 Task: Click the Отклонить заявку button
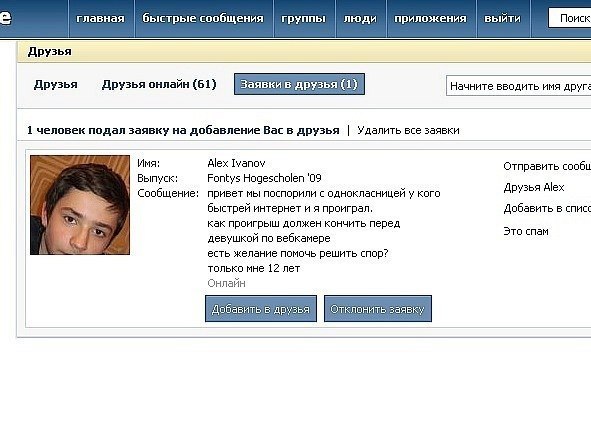(x=378, y=309)
